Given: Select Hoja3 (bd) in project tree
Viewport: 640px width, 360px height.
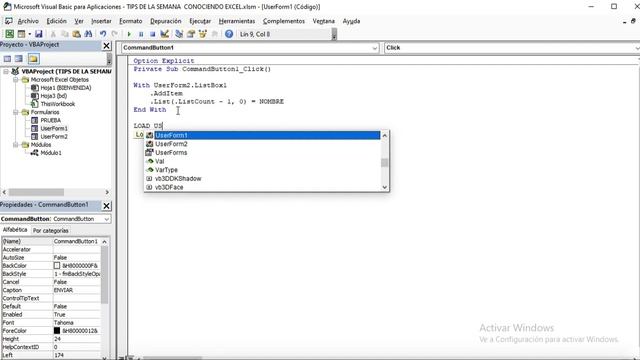Looking at the screenshot, I should [53, 96].
